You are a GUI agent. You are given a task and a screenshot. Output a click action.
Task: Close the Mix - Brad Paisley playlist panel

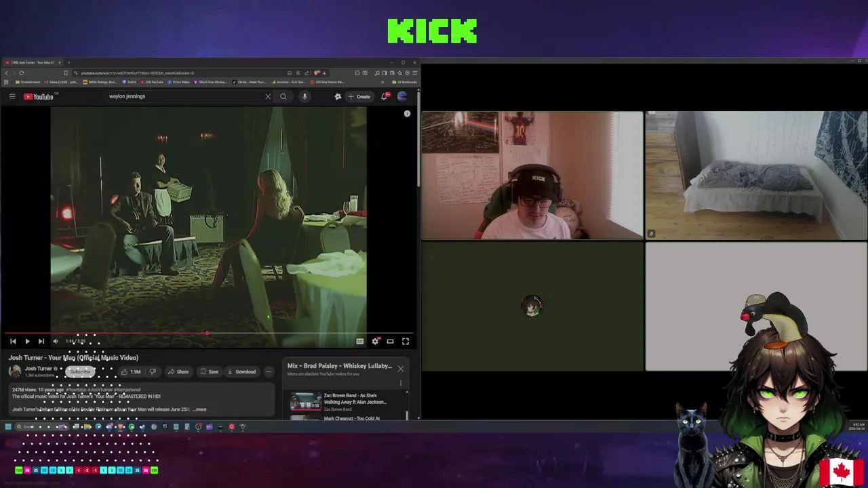[x=401, y=369]
